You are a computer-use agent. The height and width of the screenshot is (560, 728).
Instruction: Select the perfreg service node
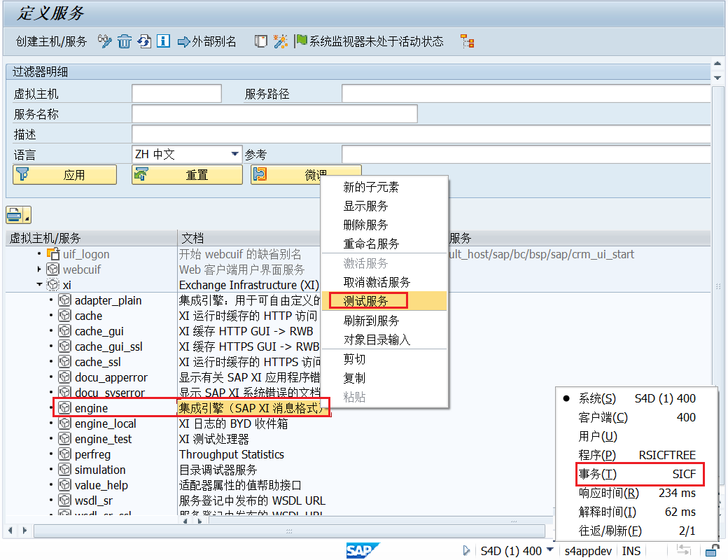(x=92, y=454)
